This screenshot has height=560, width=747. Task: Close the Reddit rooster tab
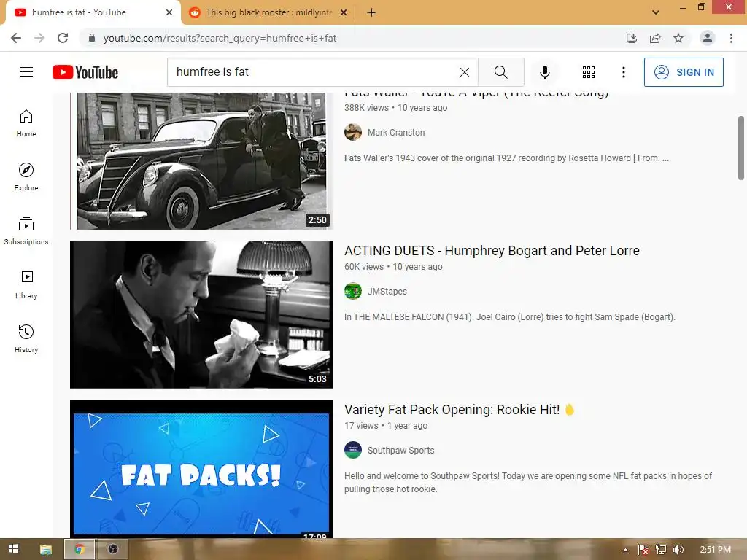click(344, 12)
